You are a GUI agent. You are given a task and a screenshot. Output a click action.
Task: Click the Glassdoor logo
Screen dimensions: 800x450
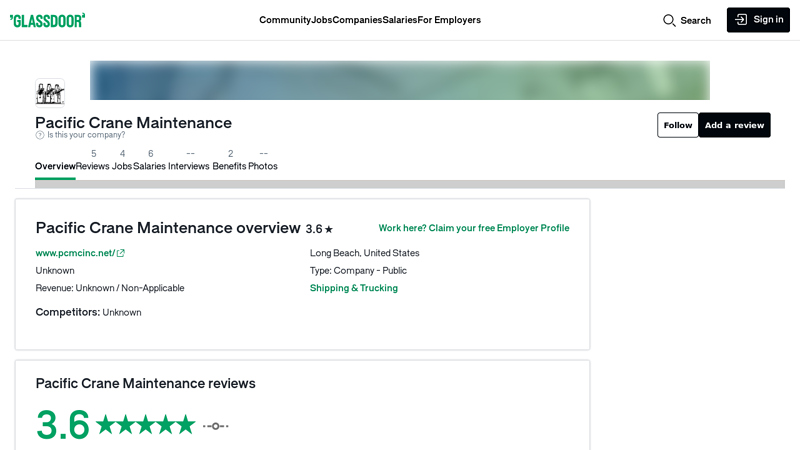pos(47,20)
